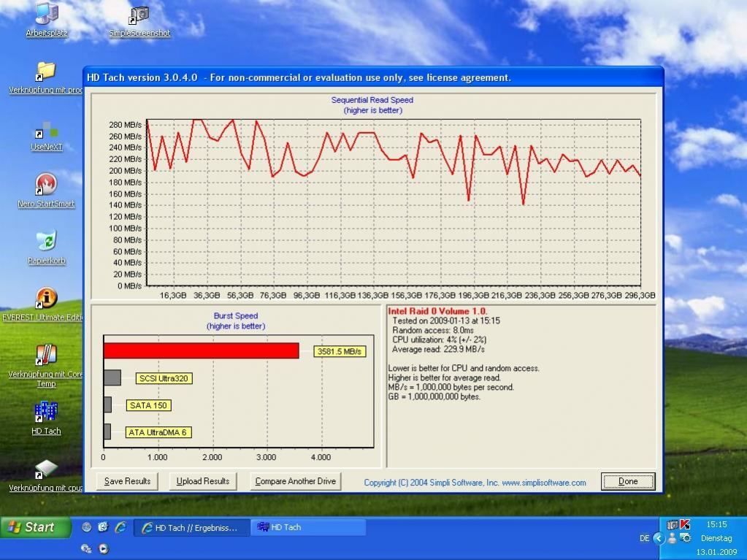Click the Save Results button

point(127,481)
